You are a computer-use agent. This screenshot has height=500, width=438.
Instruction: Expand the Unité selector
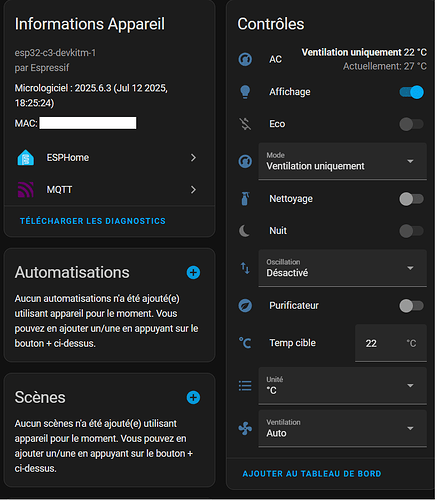click(x=344, y=387)
